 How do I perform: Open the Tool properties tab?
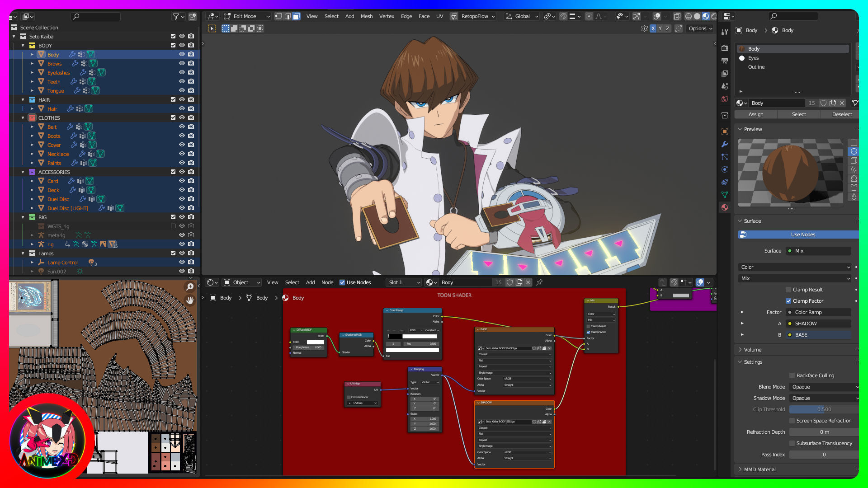(725, 32)
